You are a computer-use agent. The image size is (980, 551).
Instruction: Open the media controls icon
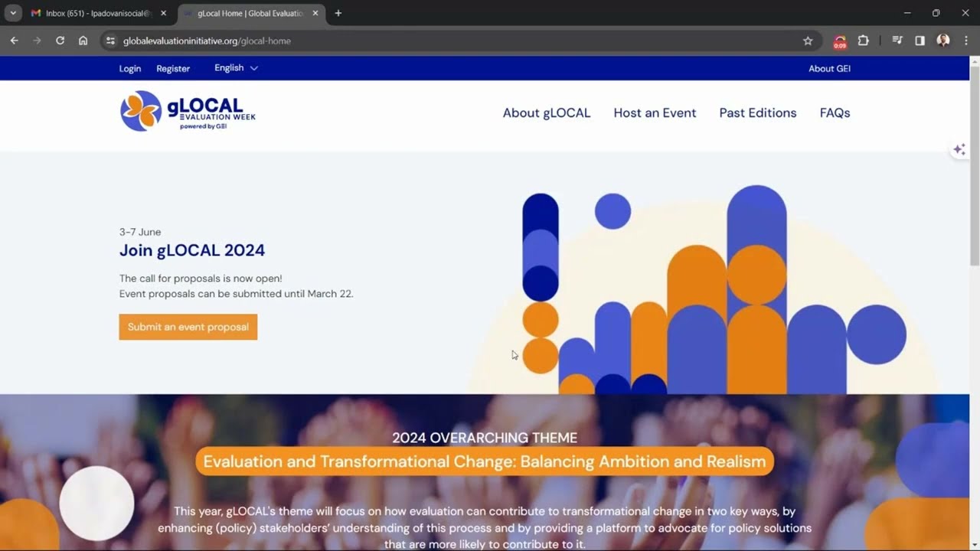(x=898, y=41)
